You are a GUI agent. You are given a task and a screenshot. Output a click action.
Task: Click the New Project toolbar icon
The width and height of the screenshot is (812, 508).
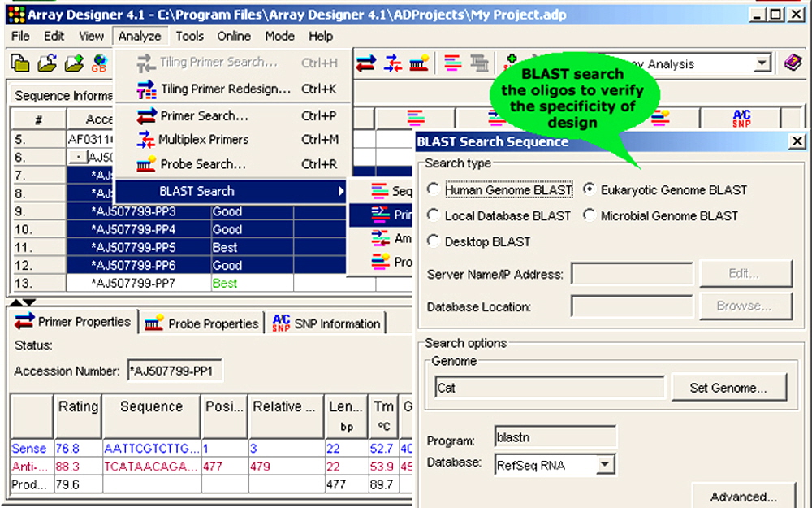[x=20, y=63]
